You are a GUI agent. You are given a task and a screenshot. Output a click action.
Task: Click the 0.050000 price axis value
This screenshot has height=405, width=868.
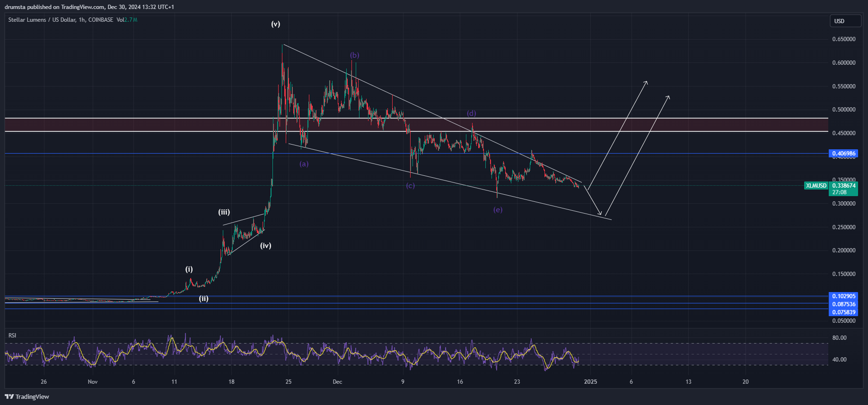844,321
